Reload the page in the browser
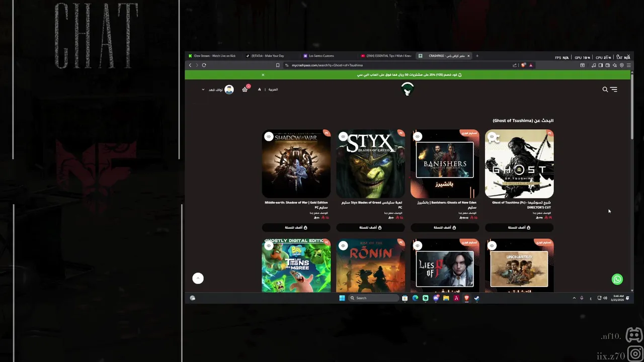Screen dimensions: 644x362 pyautogui.click(x=204, y=65)
